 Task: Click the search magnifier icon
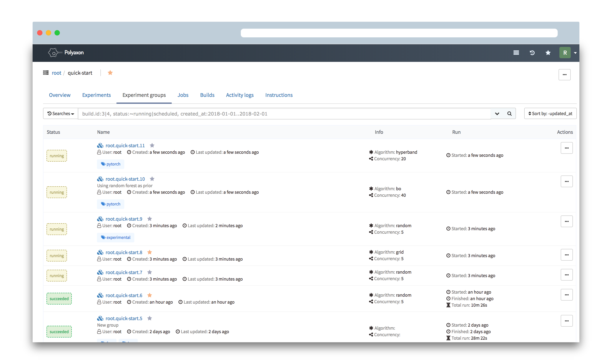tap(509, 114)
